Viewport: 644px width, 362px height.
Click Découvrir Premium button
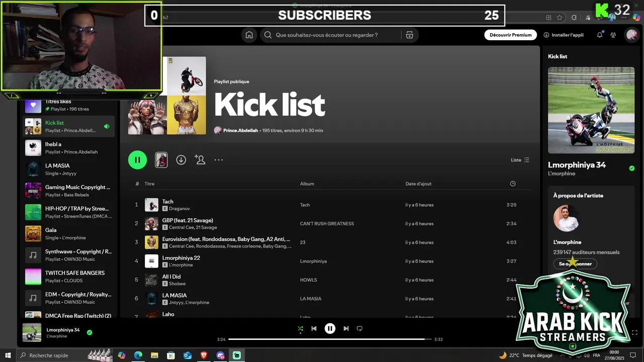pyautogui.click(x=511, y=35)
